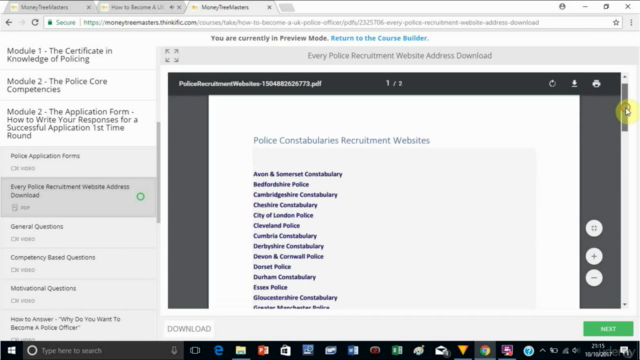
Task: Click the fit-to-page round button
Action: coord(594,228)
